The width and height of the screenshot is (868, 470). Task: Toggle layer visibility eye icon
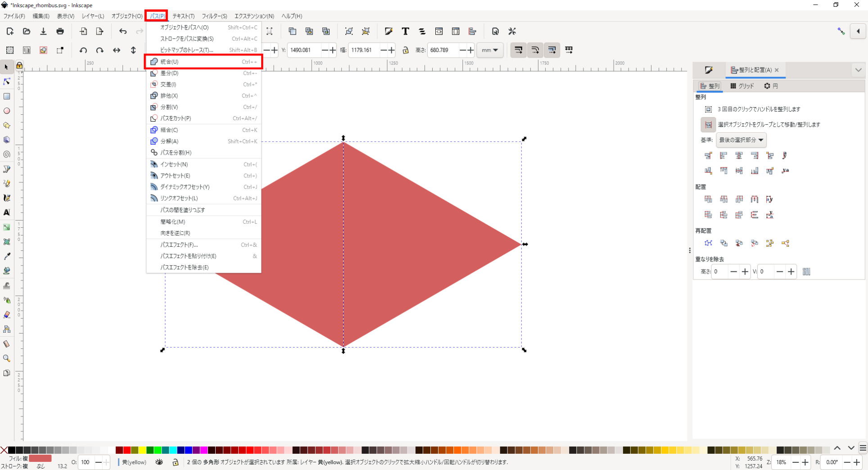[x=159, y=462]
